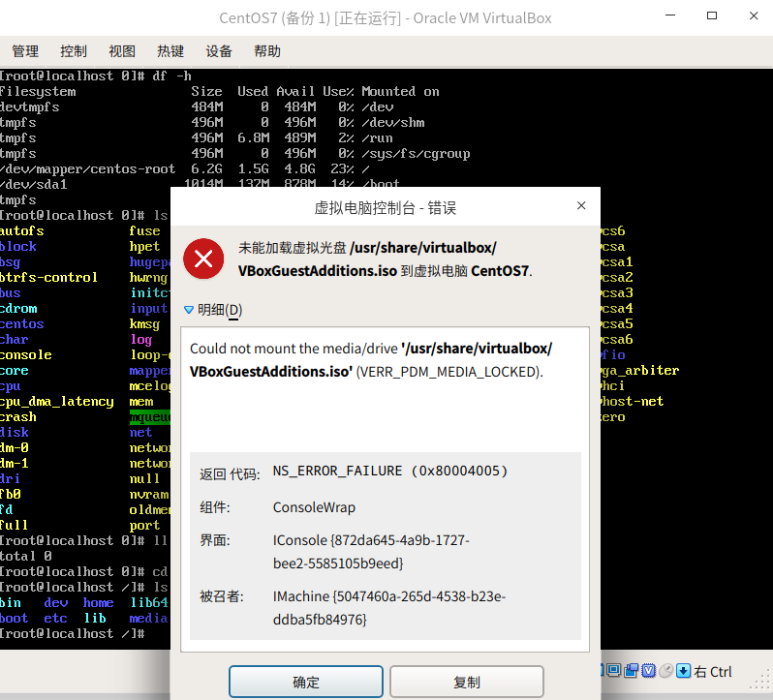Viewport: 773px width, 700px height.
Task: Click the crash entry in the terminal listing
Action: click(x=18, y=416)
